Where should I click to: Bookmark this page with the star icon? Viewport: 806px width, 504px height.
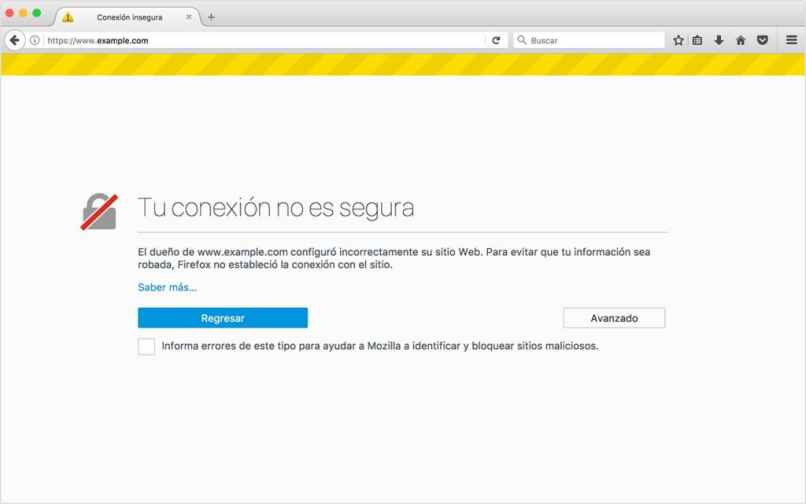pyautogui.click(x=679, y=40)
